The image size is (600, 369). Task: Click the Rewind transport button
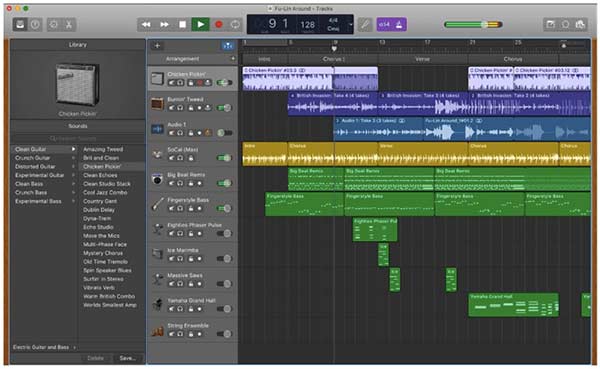tap(146, 24)
